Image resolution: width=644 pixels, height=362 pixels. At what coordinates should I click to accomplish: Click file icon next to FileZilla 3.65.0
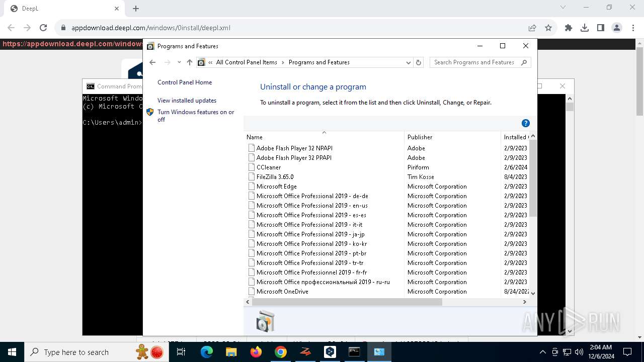point(252,177)
